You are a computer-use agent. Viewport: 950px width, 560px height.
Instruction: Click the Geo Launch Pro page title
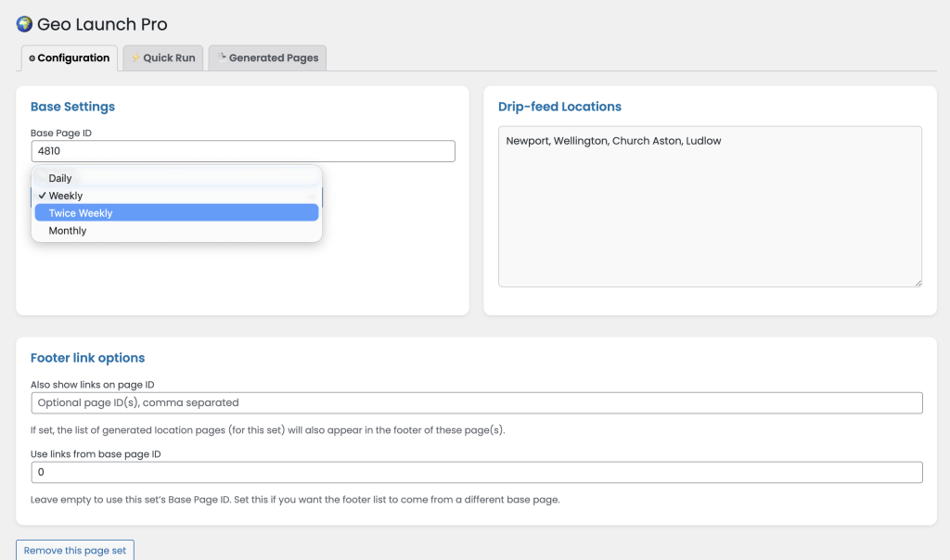click(x=102, y=25)
